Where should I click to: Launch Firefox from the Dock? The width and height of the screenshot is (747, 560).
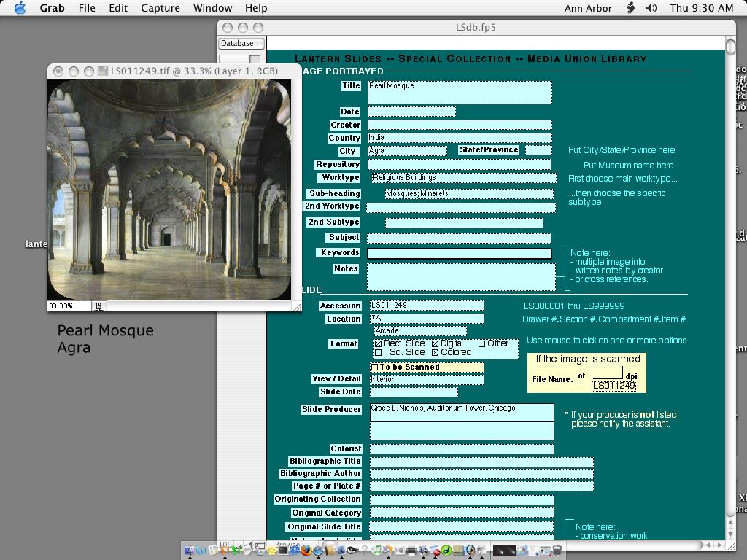(306, 551)
